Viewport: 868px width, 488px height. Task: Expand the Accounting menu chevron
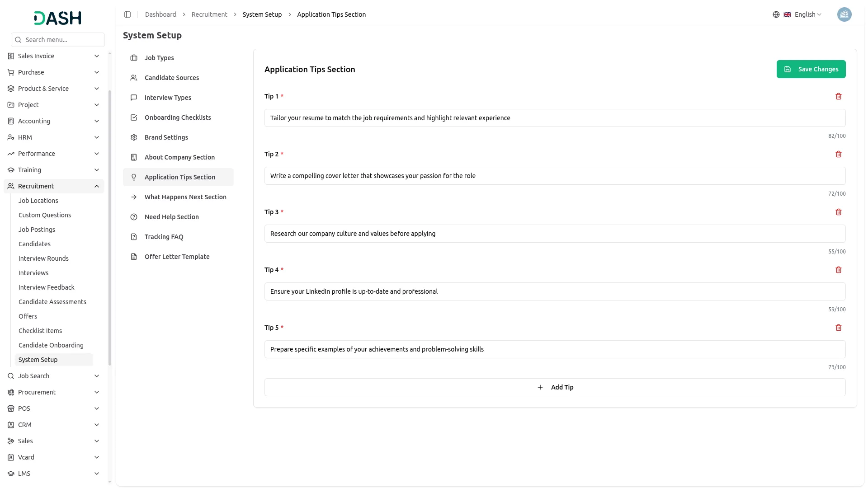(96, 121)
